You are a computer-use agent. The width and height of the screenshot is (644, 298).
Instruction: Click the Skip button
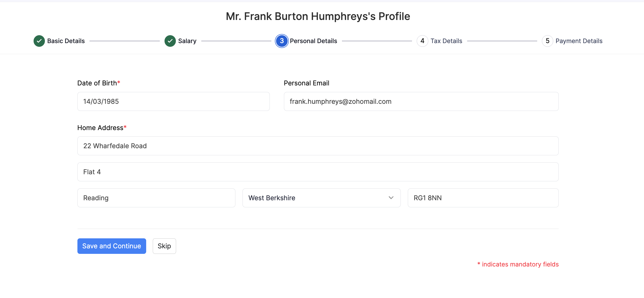point(164,246)
